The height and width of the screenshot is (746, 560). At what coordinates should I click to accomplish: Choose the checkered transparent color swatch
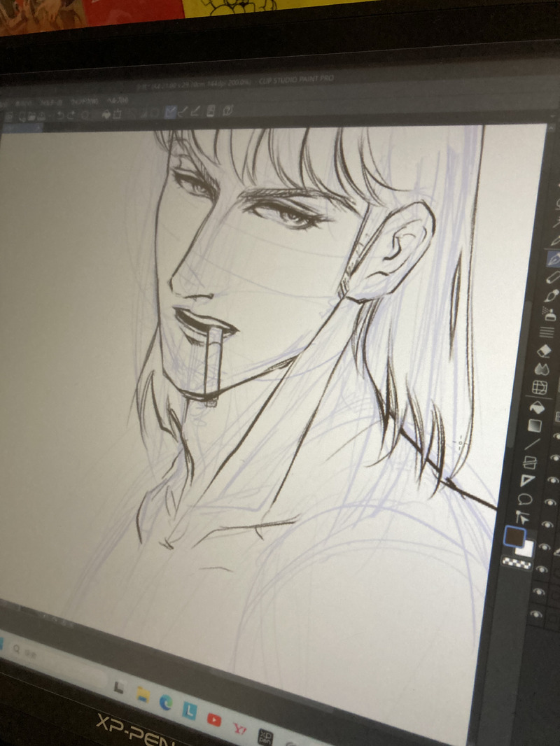tap(516, 563)
